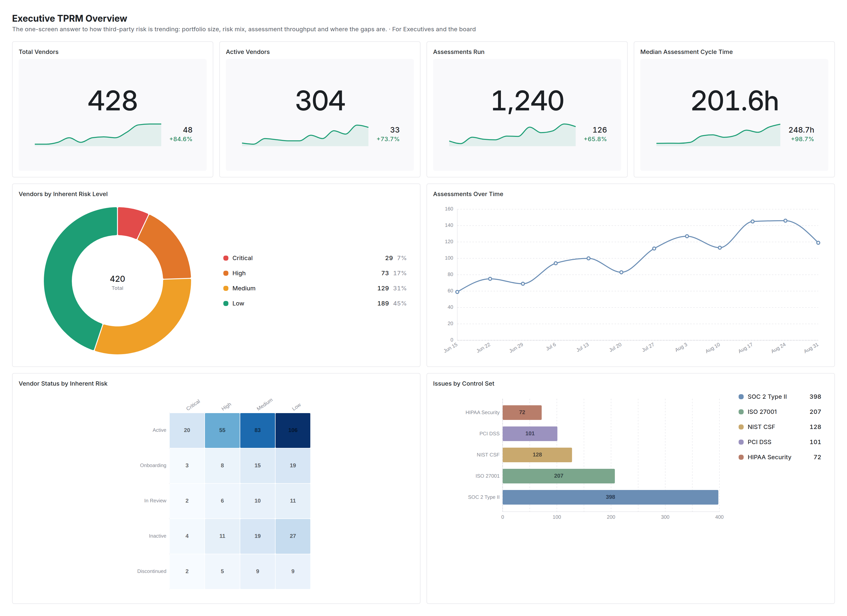The height and width of the screenshot is (616, 847).
Task: Select the SOC 2 Type II legend swatch
Action: tap(741, 397)
